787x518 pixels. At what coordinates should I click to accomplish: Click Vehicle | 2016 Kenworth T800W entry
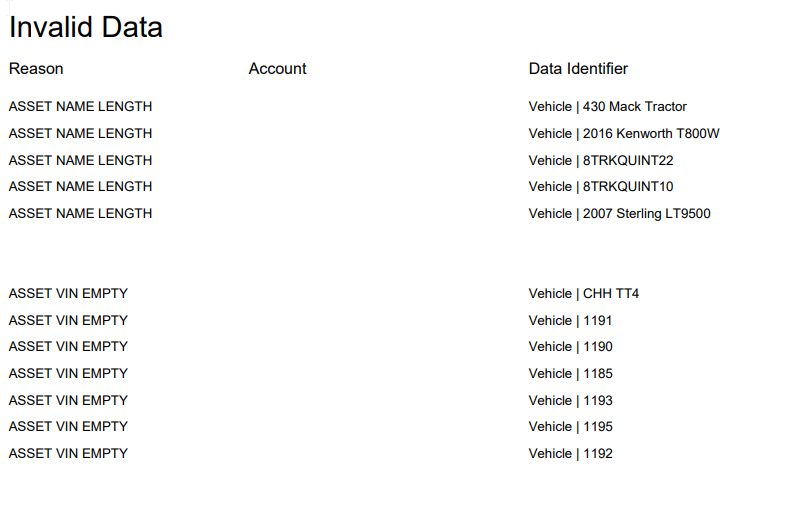click(x=624, y=134)
